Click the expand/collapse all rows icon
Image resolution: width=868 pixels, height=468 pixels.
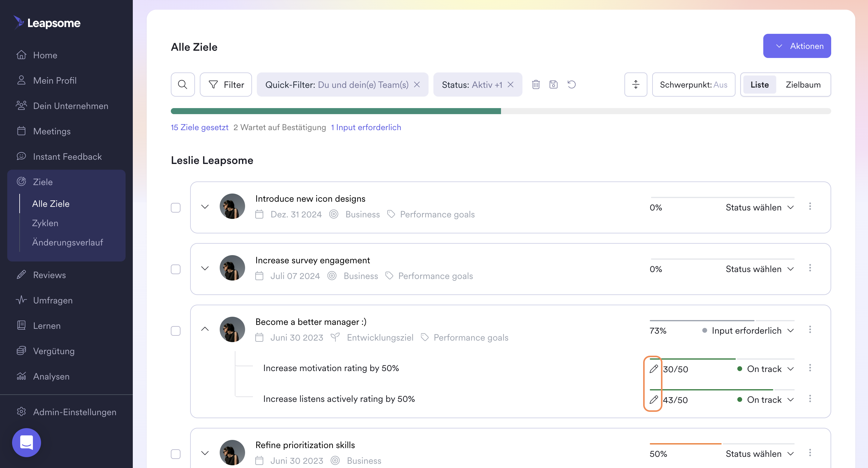coord(636,85)
